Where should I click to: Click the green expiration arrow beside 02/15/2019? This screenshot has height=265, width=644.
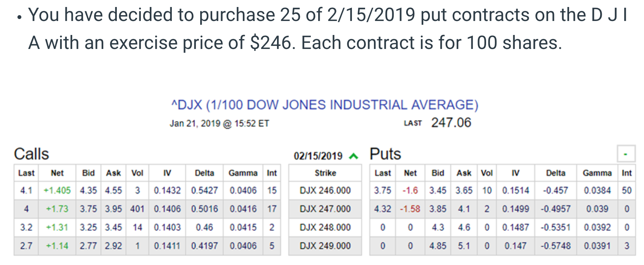353,156
